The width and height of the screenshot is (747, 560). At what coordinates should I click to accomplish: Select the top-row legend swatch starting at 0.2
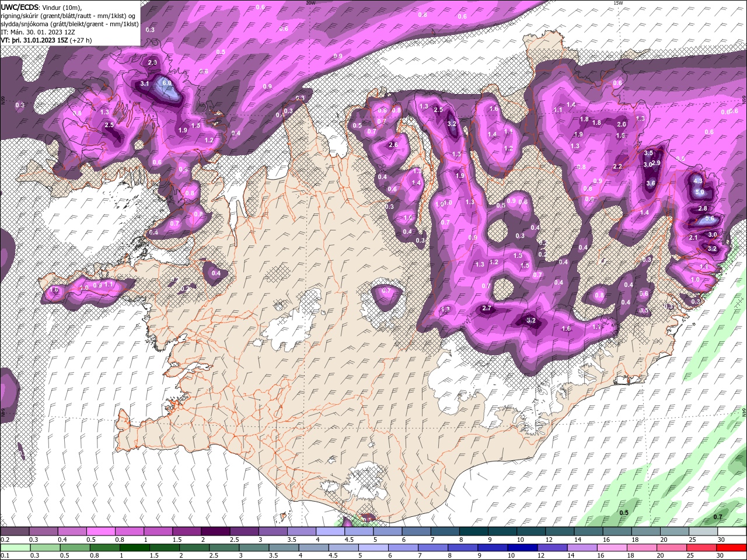click(x=15, y=531)
